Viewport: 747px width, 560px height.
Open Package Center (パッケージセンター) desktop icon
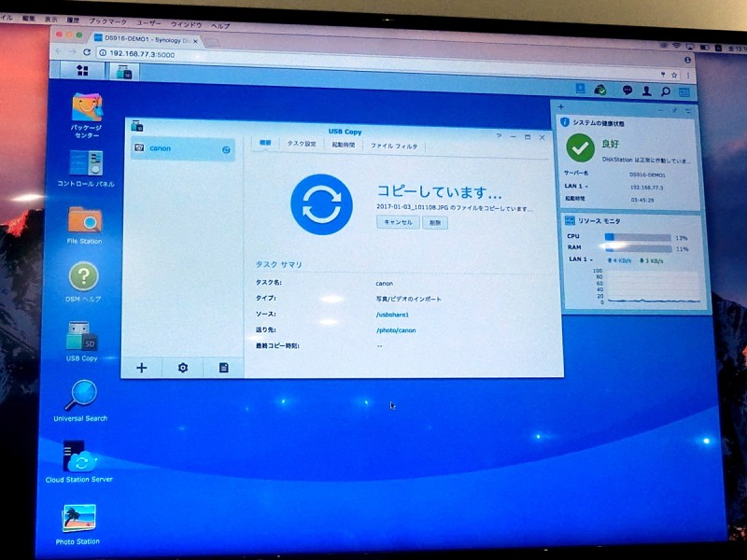(86, 116)
